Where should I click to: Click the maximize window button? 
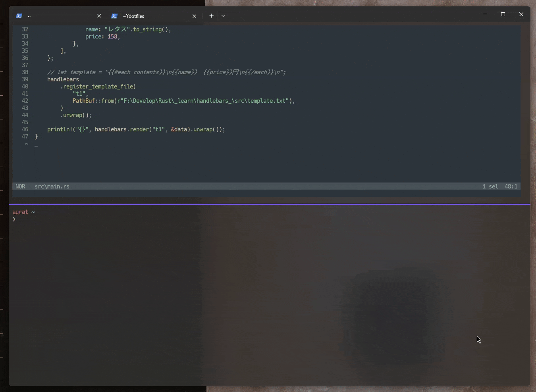click(x=503, y=14)
